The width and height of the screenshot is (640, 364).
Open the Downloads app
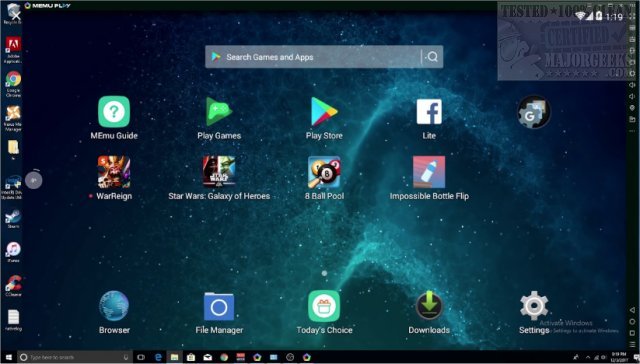click(429, 306)
